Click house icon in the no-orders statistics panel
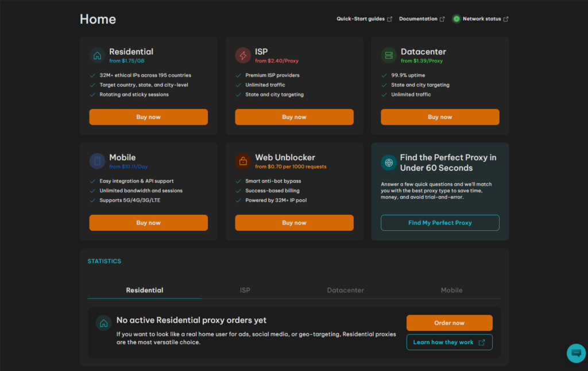Screen dimensions: 588x371 click(103, 323)
